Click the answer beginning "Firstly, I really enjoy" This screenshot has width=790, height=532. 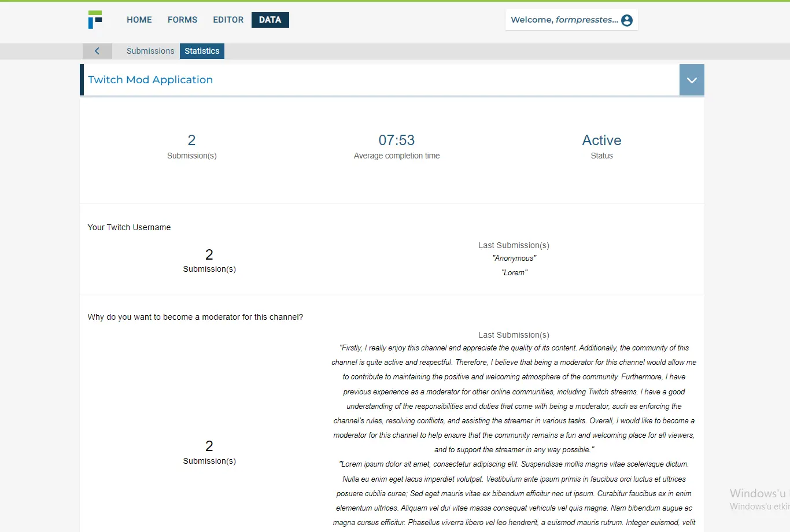(514, 399)
